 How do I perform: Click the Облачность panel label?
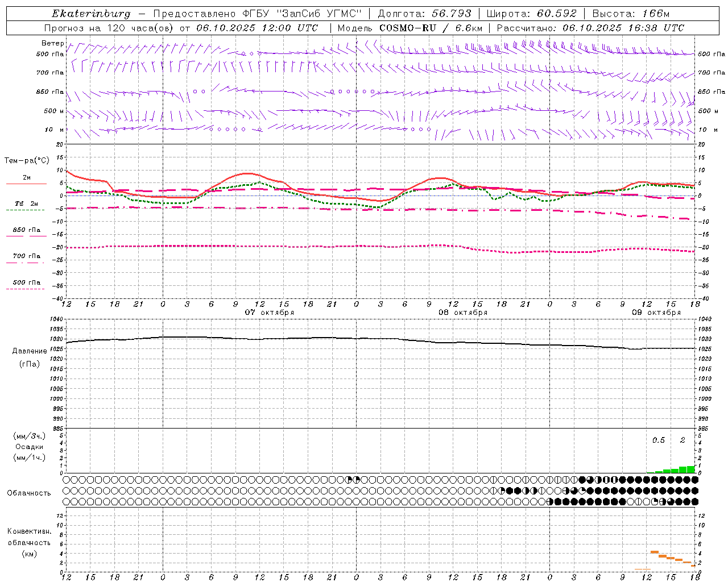29,493
